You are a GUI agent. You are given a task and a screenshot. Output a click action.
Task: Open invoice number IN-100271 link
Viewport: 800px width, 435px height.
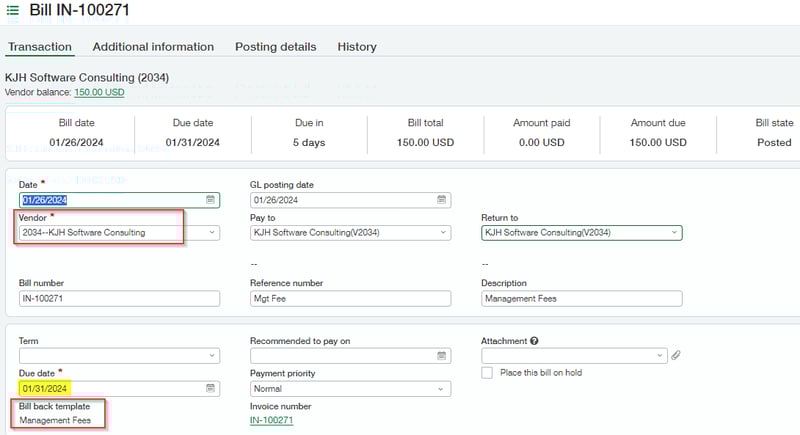point(271,421)
